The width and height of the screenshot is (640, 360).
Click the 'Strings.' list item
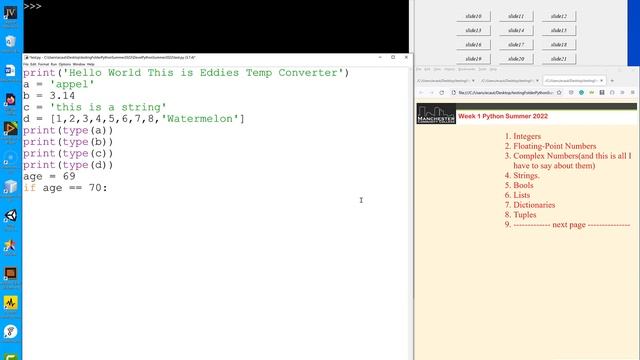point(526,176)
